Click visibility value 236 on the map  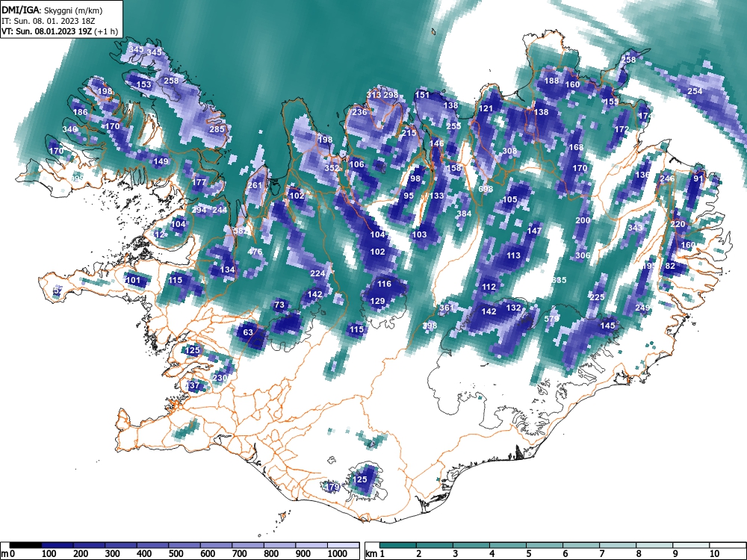pyautogui.click(x=360, y=112)
